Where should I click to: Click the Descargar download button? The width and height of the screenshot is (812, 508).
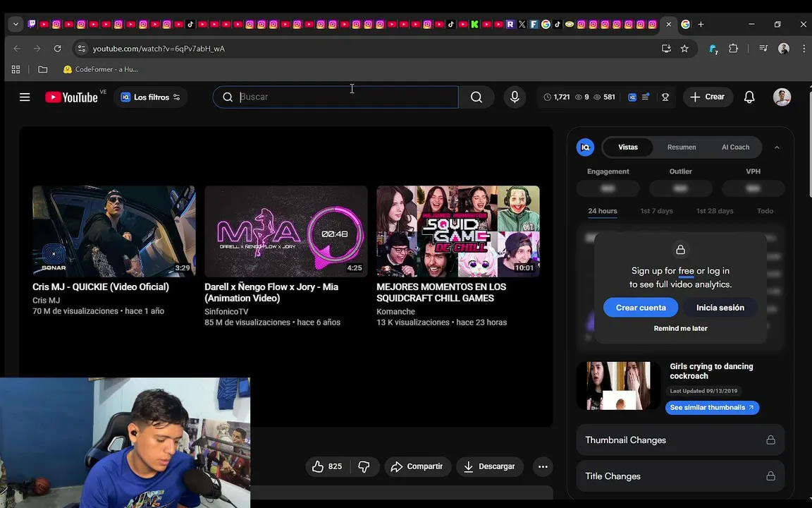click(x=489, y=466)
